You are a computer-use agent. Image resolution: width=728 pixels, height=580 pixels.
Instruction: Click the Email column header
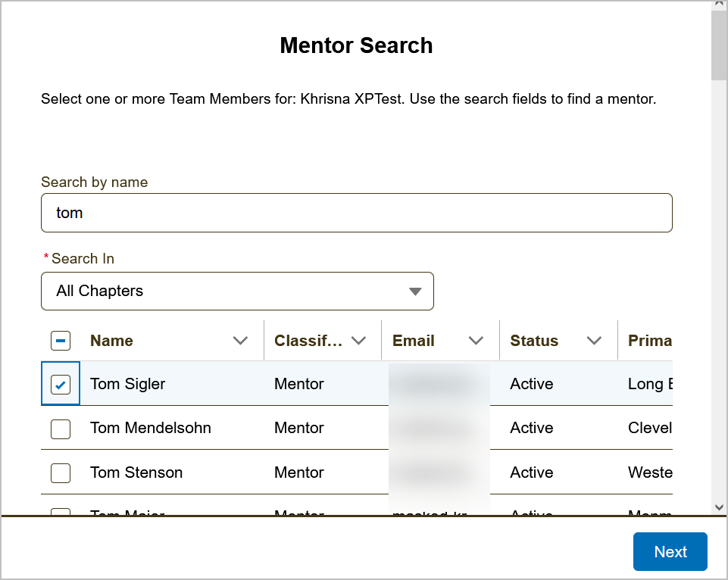414,341
